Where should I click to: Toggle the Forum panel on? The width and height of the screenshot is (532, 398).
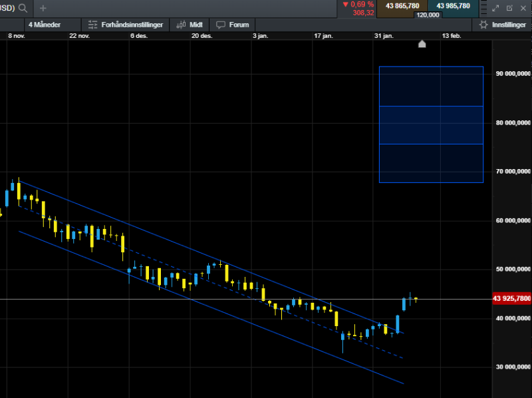(231, 24)
